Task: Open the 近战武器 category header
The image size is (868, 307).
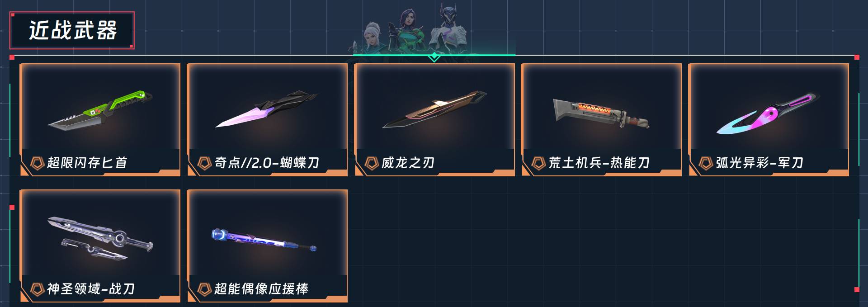Action: click(x=72, y=30)
